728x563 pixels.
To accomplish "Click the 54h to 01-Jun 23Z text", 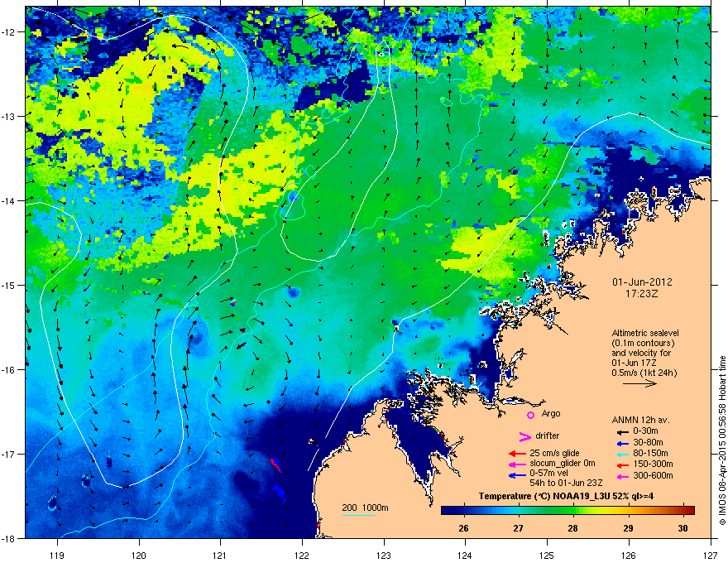I will pos(566,483).
